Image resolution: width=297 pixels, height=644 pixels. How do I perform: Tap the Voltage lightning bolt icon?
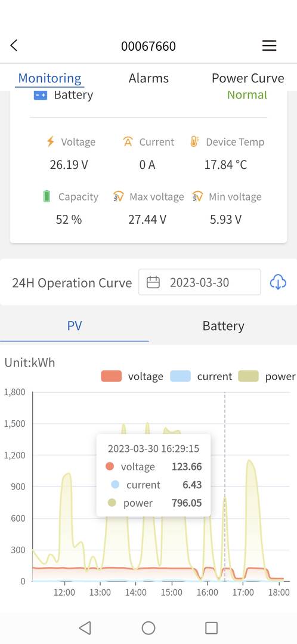[51, 141]
